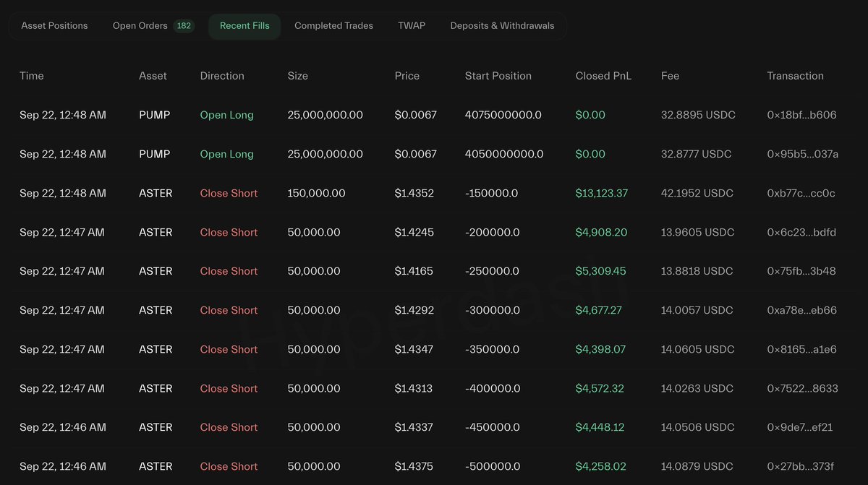Open transaction link 0xb77c...cc0c
The width and height of the screenshot is (868, 485).
click(x=801, y=193)
